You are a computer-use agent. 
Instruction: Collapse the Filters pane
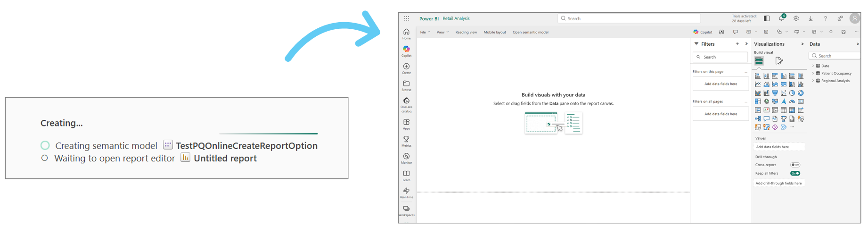pos(746,44)
